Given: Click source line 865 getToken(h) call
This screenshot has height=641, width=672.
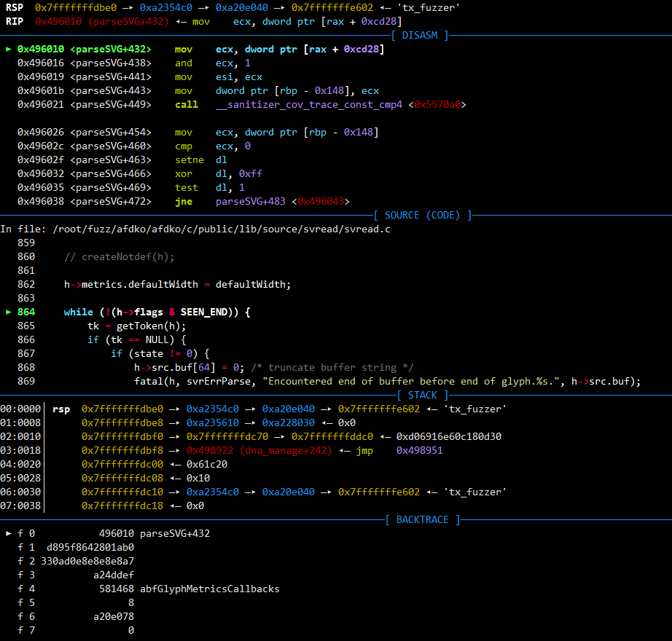Looking at the screenshot, I should (137, 326).
